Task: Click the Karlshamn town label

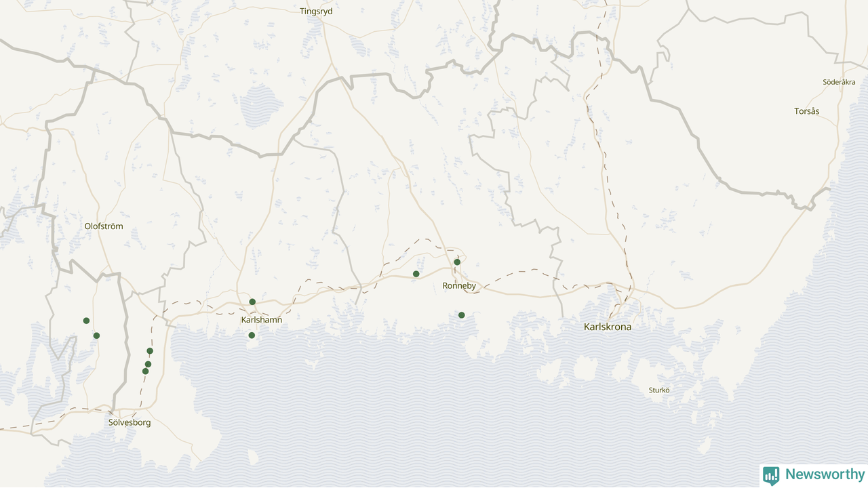Action: click(x=262, y=319)
